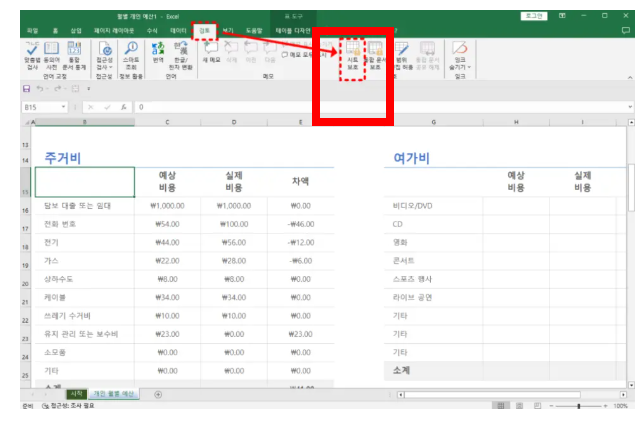Click Redo in quick access toolbar
Image resolution: width=642 pixels, height=448 pixels.
click(x=57, y=88)
